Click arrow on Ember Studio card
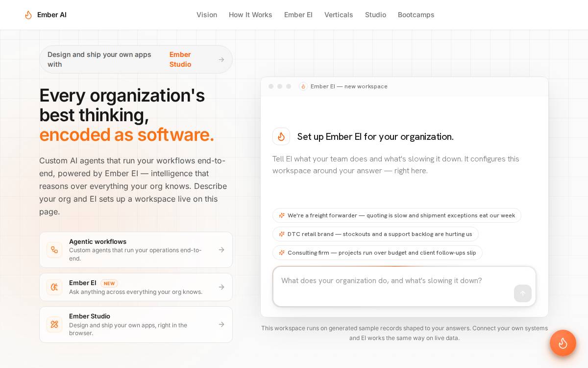588x368 pixels. [x=221, y=324]
